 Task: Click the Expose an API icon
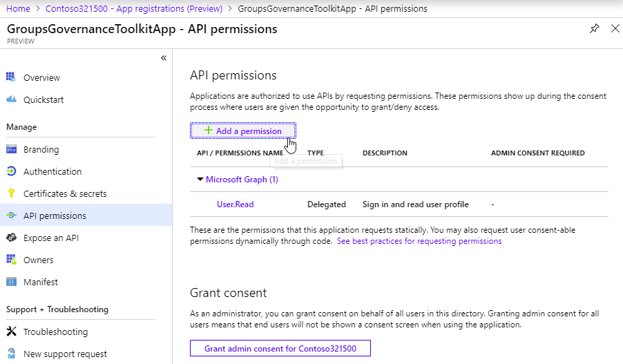pos(11,238)
